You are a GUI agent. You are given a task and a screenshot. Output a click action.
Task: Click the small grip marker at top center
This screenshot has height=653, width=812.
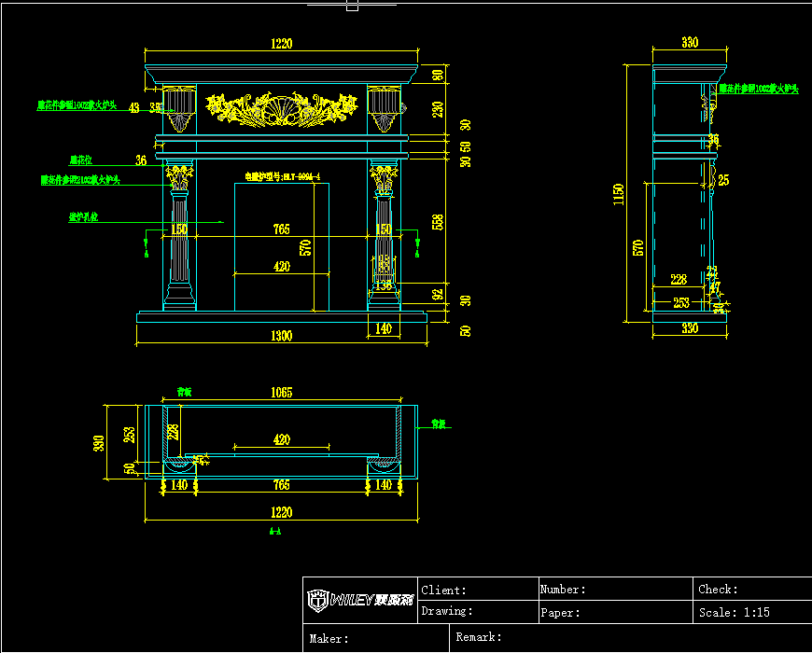click(x=352, y=6)
